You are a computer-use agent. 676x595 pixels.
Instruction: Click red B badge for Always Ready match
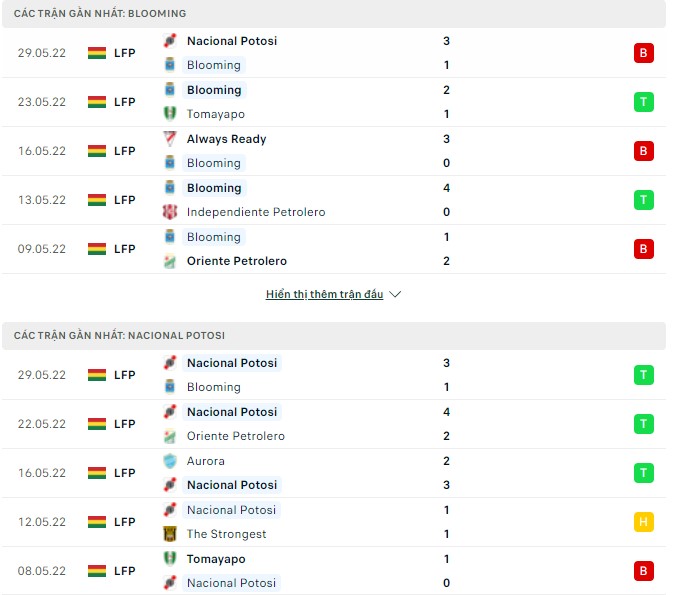click(643, 151)
